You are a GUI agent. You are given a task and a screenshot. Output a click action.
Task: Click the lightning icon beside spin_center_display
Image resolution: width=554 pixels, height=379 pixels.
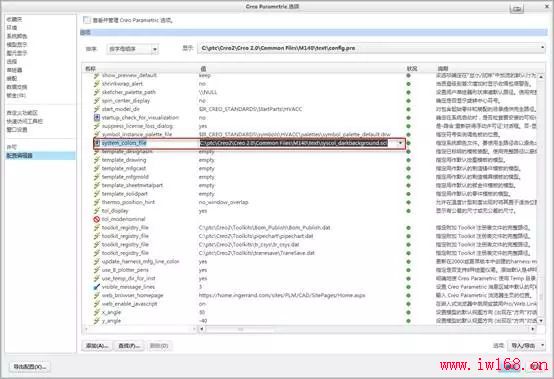(x=96, y=101)
